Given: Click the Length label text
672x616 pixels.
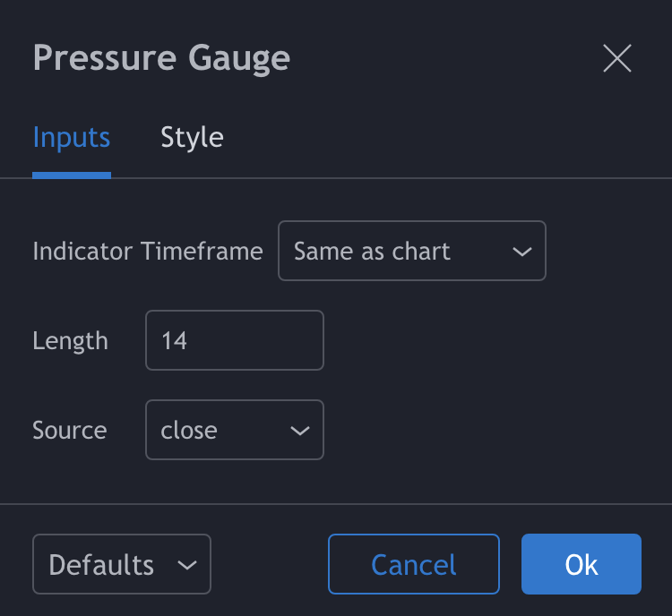Looking at the screenshot, I should pos(70,341).
